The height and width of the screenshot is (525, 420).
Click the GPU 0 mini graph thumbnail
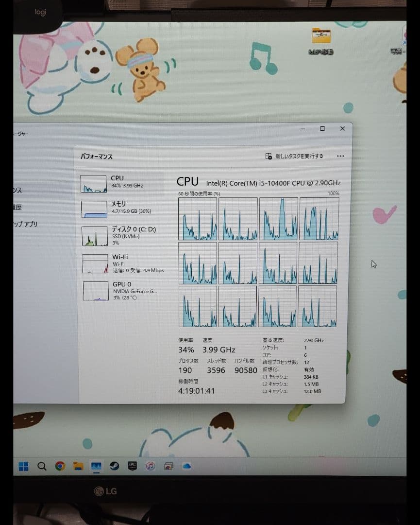[x=96, y=291]
